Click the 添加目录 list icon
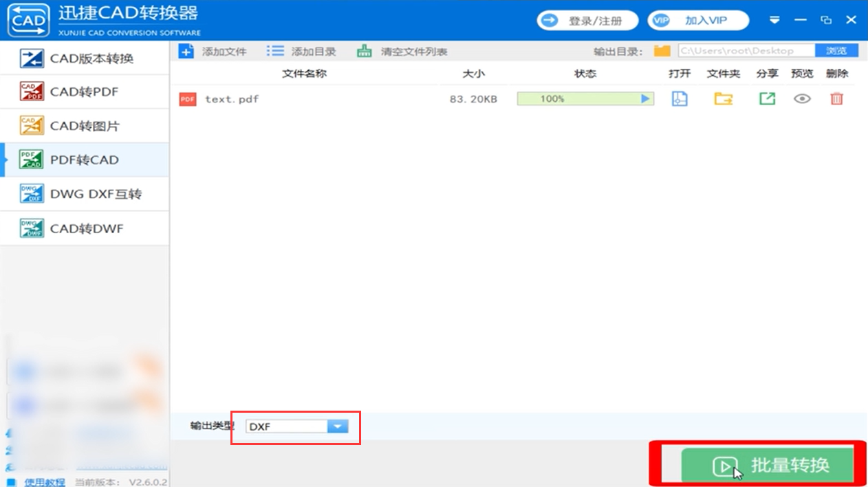Image resolution: width=868 pixels, height=487 pixels. [275, 51]
